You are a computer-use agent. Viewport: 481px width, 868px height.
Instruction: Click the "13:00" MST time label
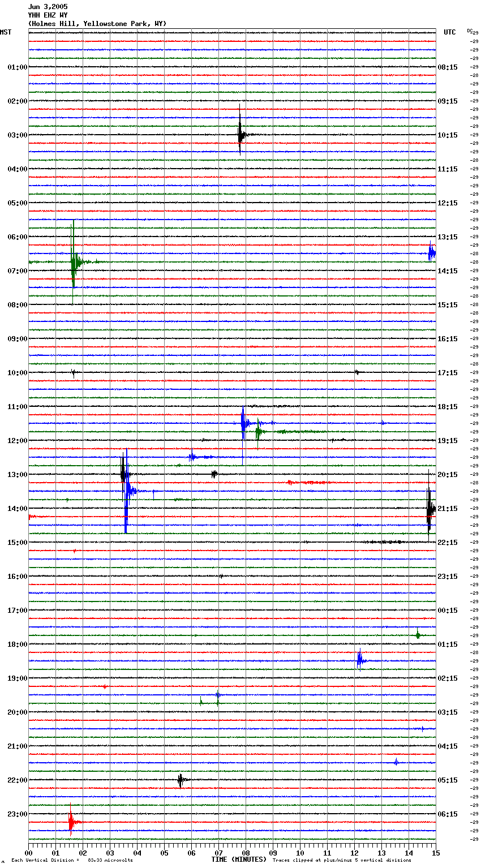coord(18,475)
